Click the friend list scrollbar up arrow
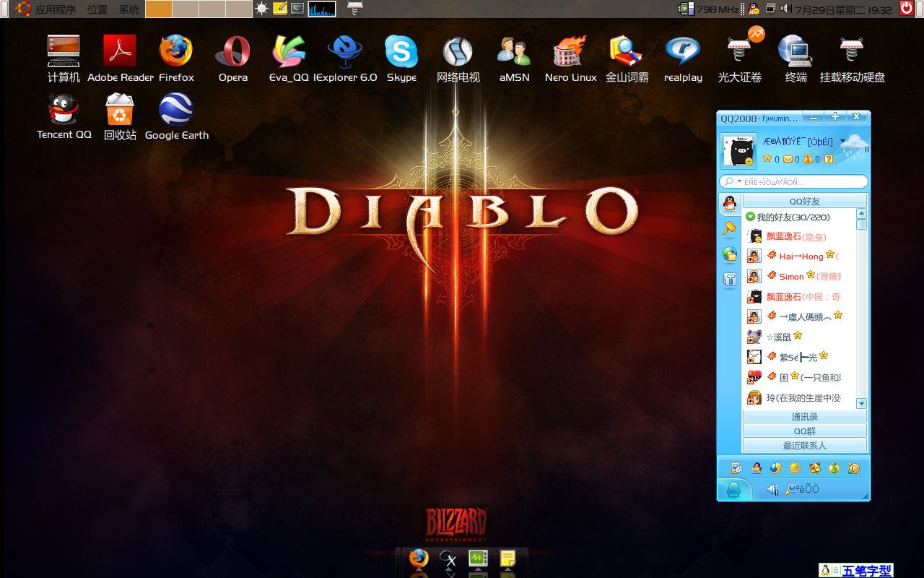Viewport: 924px width, 578px height. (861, 214)
